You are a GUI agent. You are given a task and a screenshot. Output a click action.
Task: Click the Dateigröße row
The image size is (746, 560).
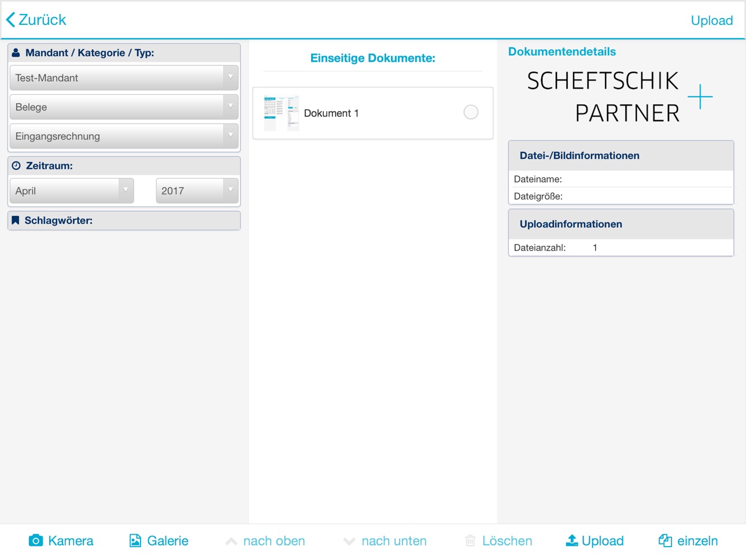621,196
